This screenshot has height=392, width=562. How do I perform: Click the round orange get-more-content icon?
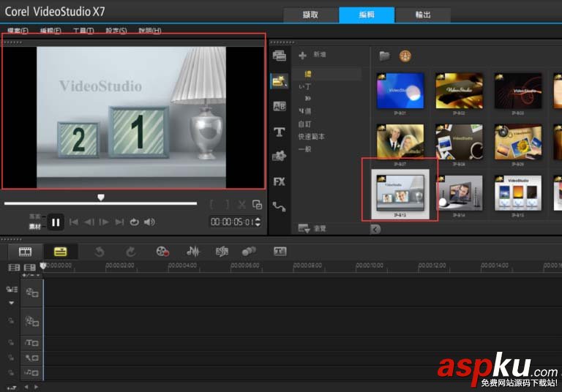click(x=405, y=56)
